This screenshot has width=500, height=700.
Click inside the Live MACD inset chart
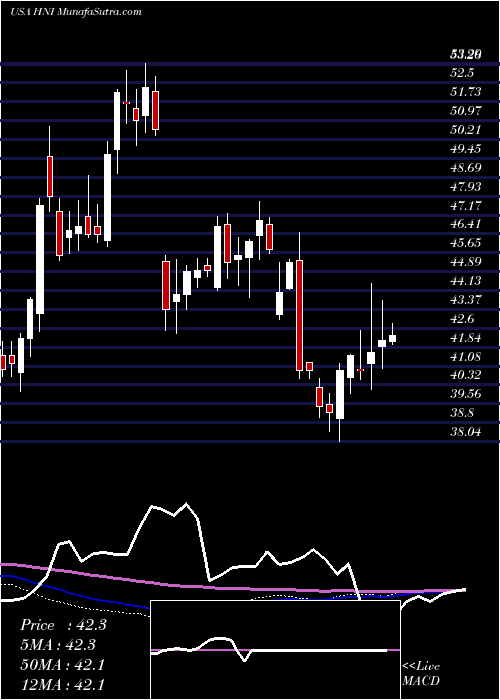click(275, 650)
